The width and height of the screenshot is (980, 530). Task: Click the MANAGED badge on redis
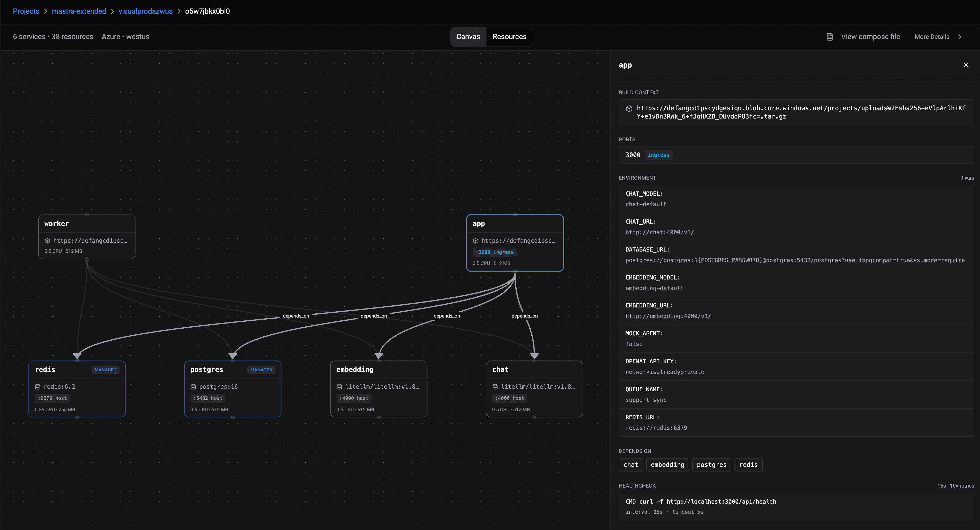click(105, 370)
